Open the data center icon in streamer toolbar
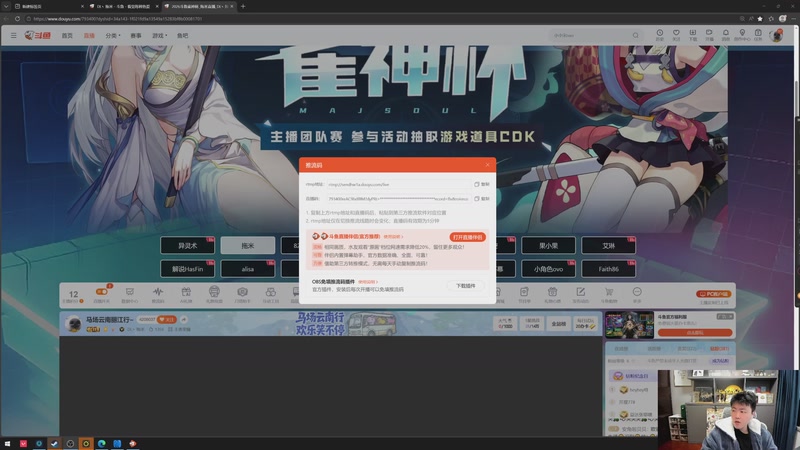The image size is (800, 450). pyautogui.click(x=130, y=294)
